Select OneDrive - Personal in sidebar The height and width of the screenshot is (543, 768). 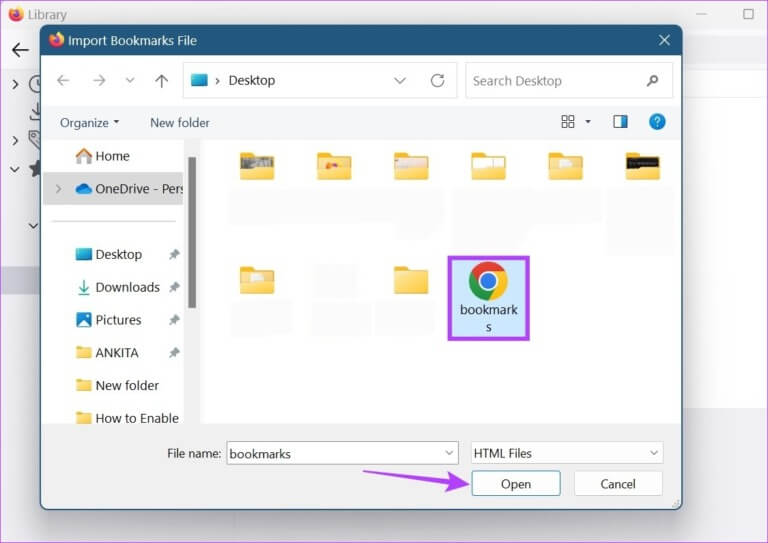(114, 189)
